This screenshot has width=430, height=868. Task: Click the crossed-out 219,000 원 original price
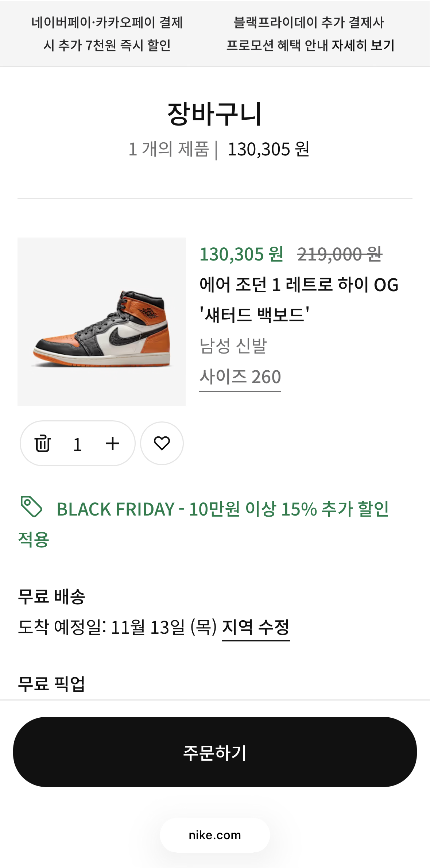coord(340,254)
